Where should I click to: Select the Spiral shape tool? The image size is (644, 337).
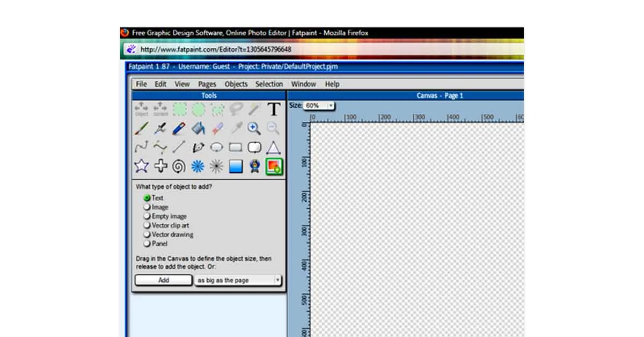tap(179, 166)
